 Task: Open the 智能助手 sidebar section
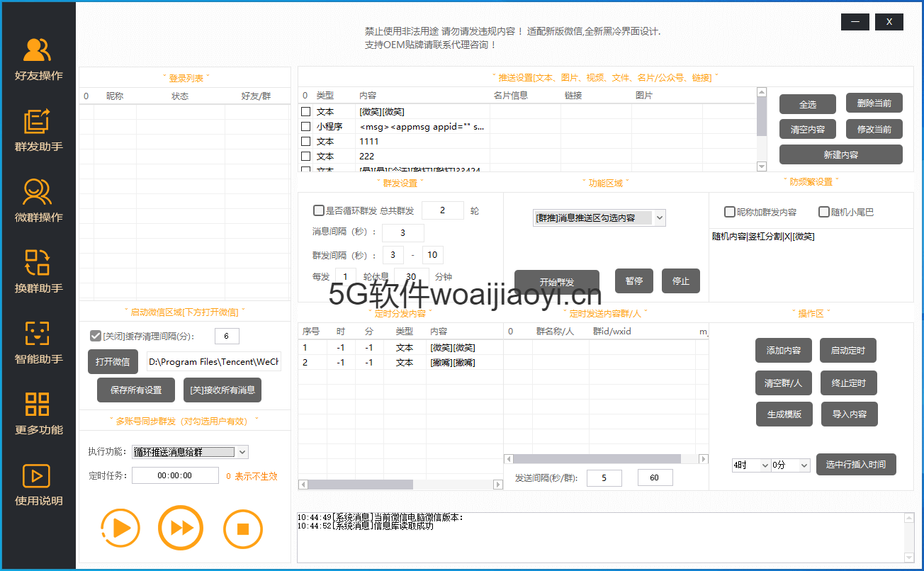[x=38, y=342]
